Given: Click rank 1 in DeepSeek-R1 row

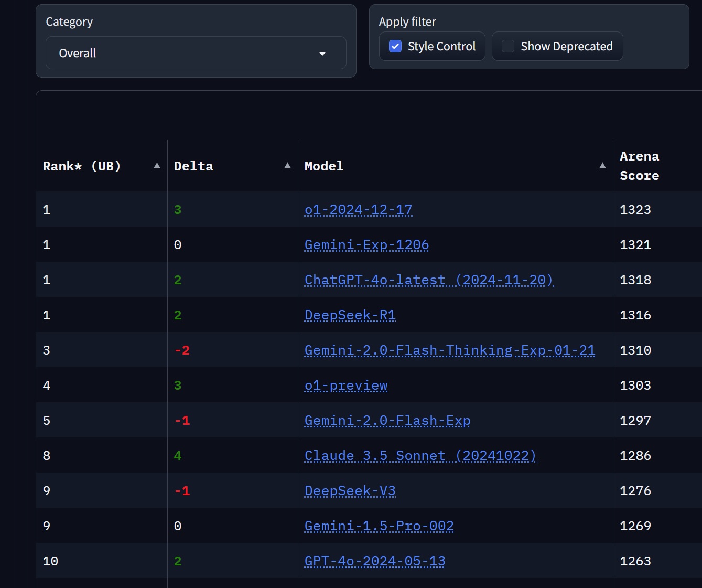Looking at the screenshot, I should [47, 315].
